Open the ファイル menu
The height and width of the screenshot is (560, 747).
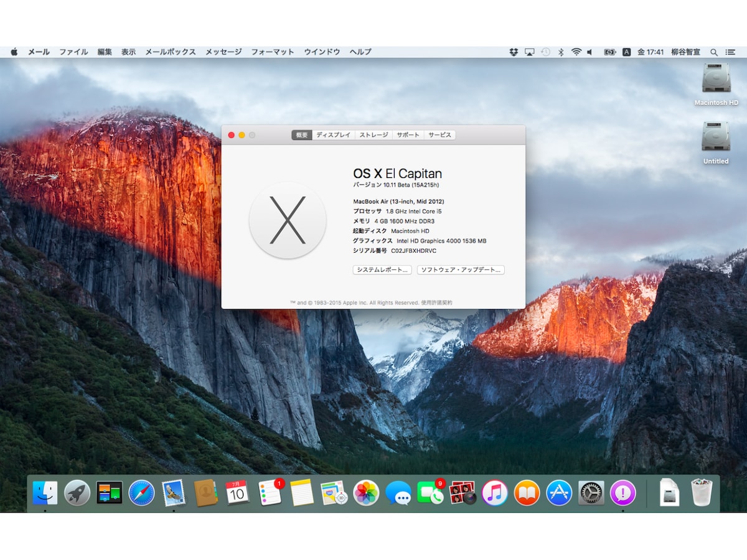[x=73, y=52]
